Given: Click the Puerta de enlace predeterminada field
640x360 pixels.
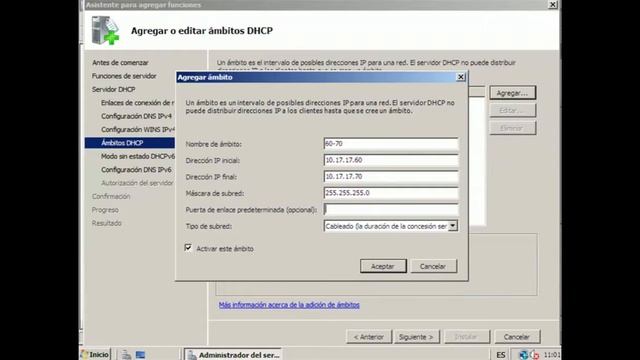Looking at the screenshot, I should coord(391,209).
